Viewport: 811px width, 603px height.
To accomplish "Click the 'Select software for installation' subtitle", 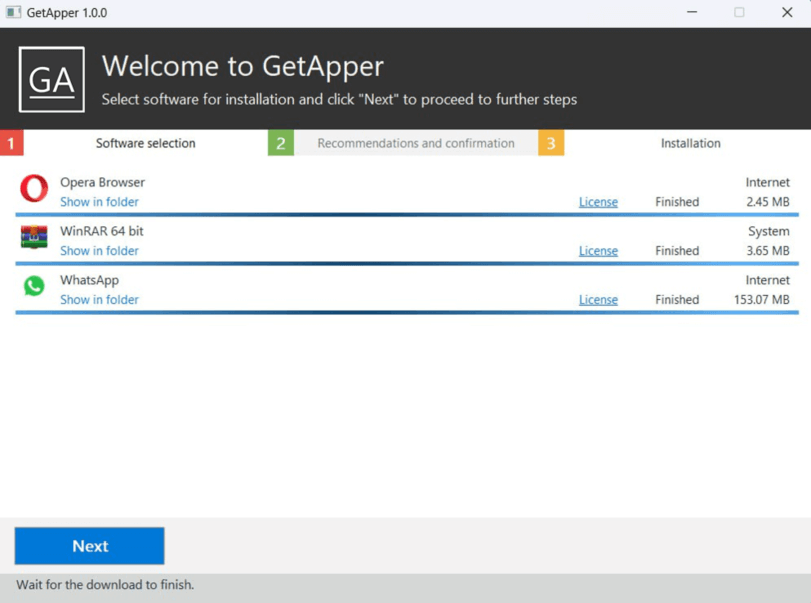I will [339, 99].
